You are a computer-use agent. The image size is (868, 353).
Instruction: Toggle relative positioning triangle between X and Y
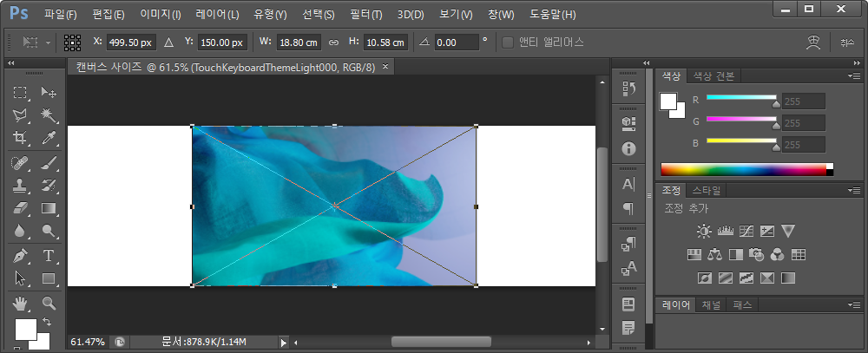169,42
